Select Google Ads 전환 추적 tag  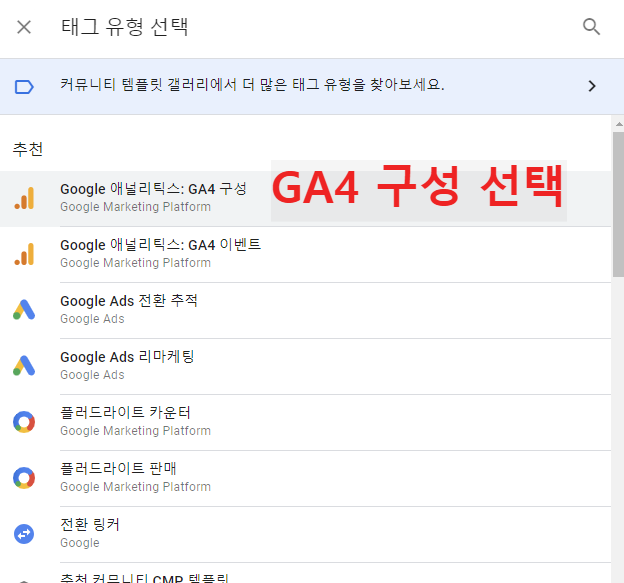(x=305, y=311)
